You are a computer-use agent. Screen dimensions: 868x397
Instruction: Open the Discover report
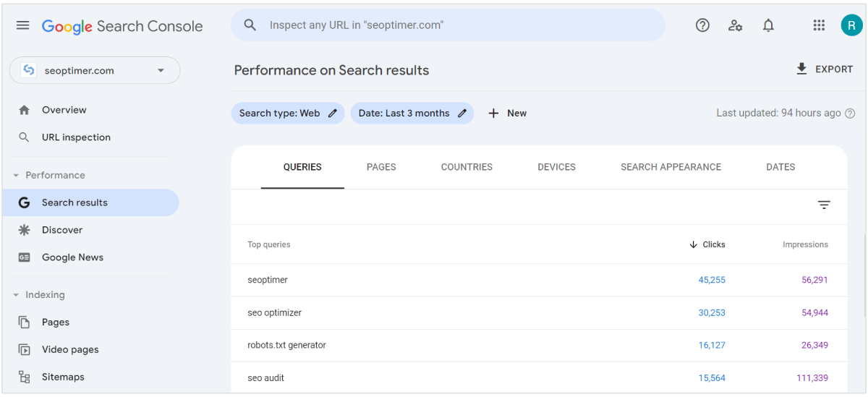(62, 230)
